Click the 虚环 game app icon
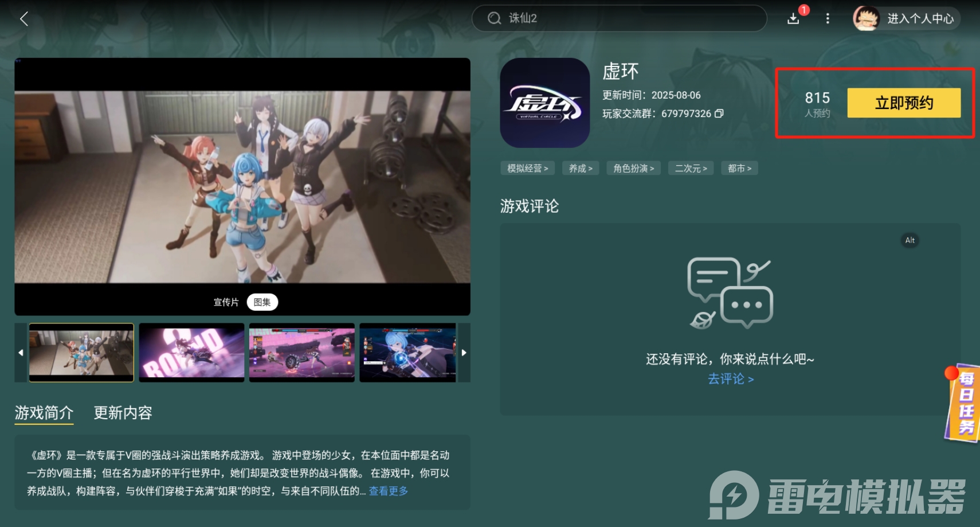Viewport: 980px width, 527px height. (545, 103)
